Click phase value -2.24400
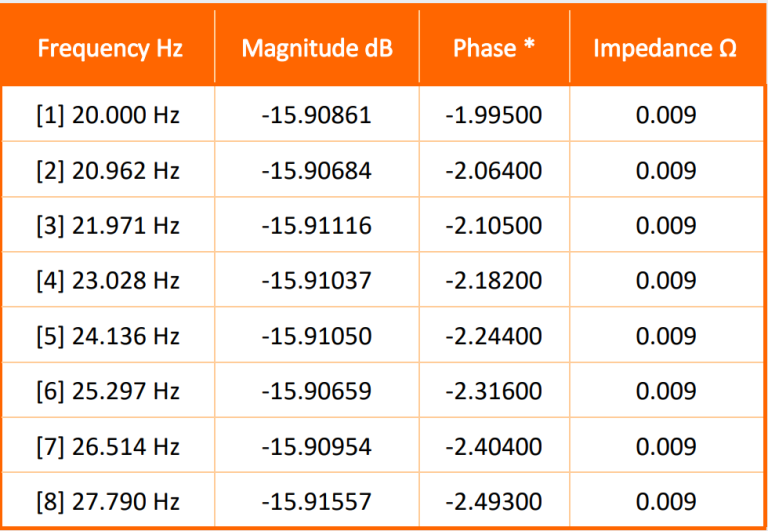768x531 pixels. [494, 336]
